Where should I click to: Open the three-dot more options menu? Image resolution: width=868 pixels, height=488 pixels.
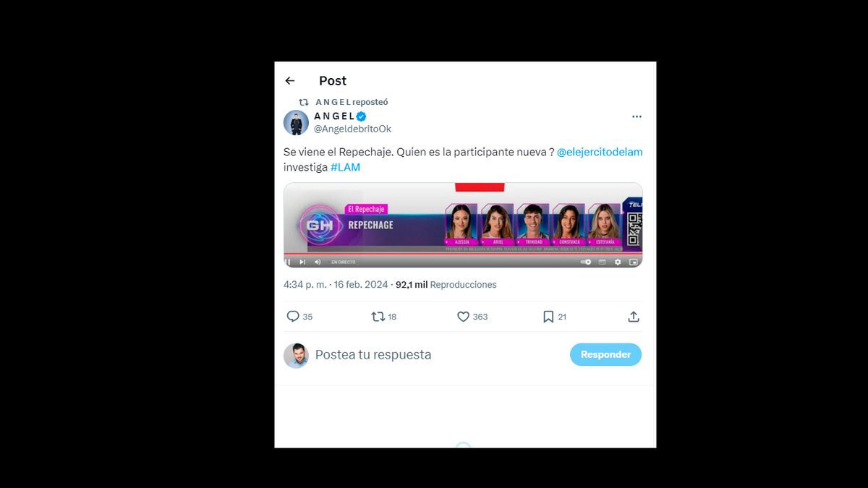point(637,116)
